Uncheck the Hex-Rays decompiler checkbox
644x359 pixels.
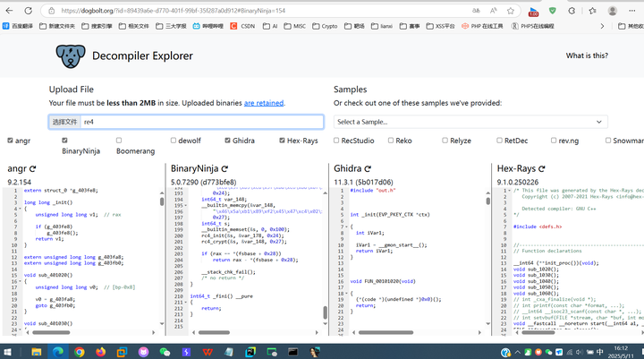point(282,141)
